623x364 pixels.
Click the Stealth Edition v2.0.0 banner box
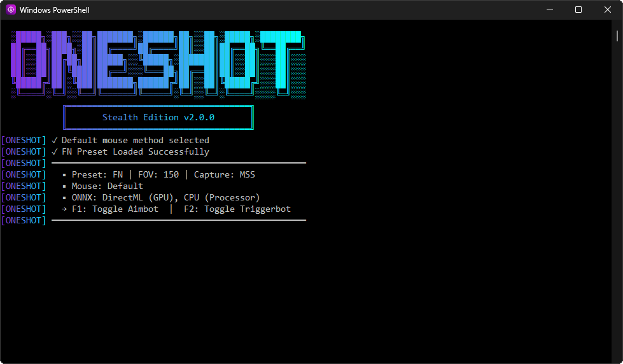tap(158, 118)
